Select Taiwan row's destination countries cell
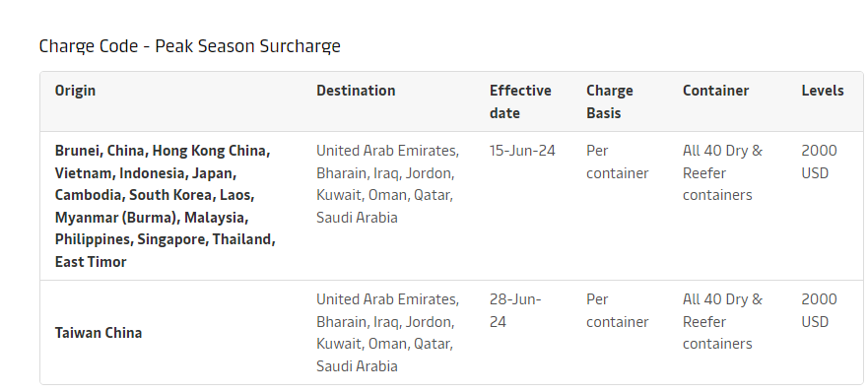The image size is (868, 392). 388,333
